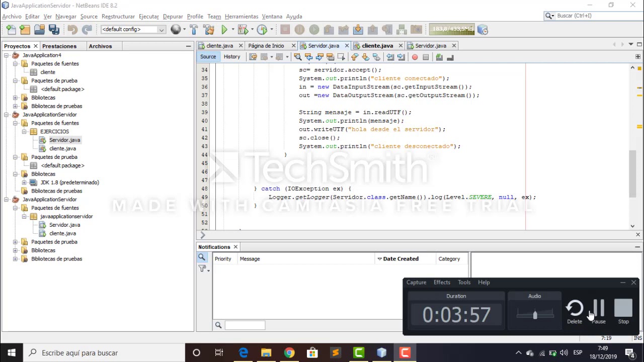Click the editor vertical scrollbar thumb
The image size is (644, 362).
click(633, 173)
